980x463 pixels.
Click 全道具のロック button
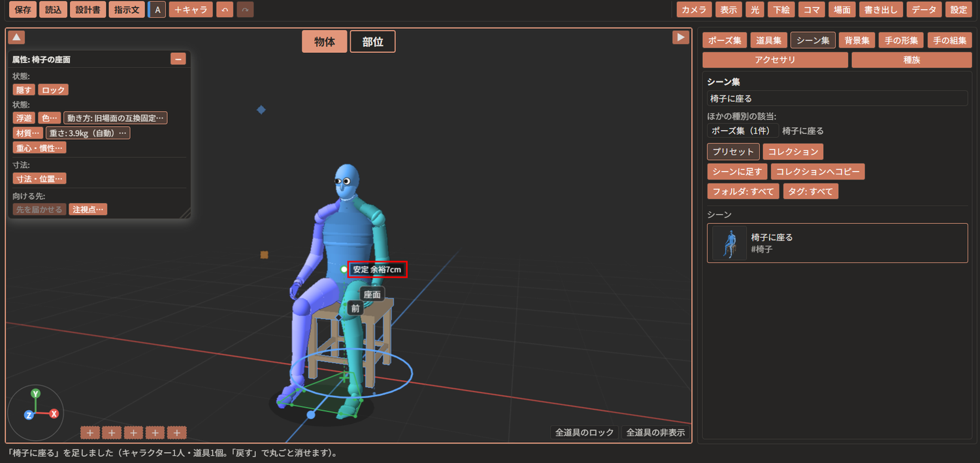point(585,432)
